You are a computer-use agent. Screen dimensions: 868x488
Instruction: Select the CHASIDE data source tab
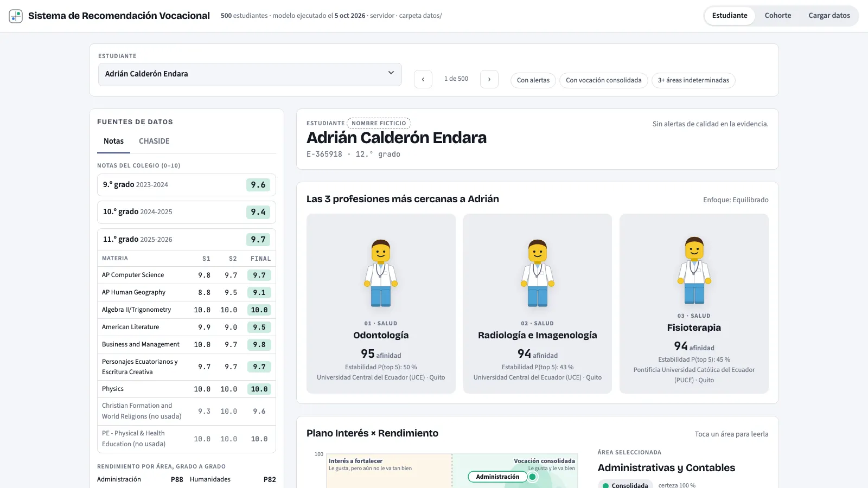[x=154, y=142]
